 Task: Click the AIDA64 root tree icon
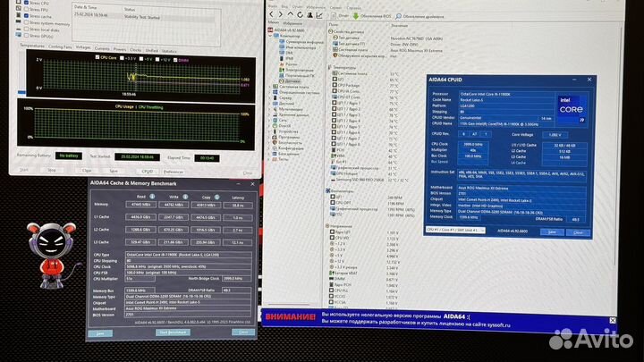[270, 30]
